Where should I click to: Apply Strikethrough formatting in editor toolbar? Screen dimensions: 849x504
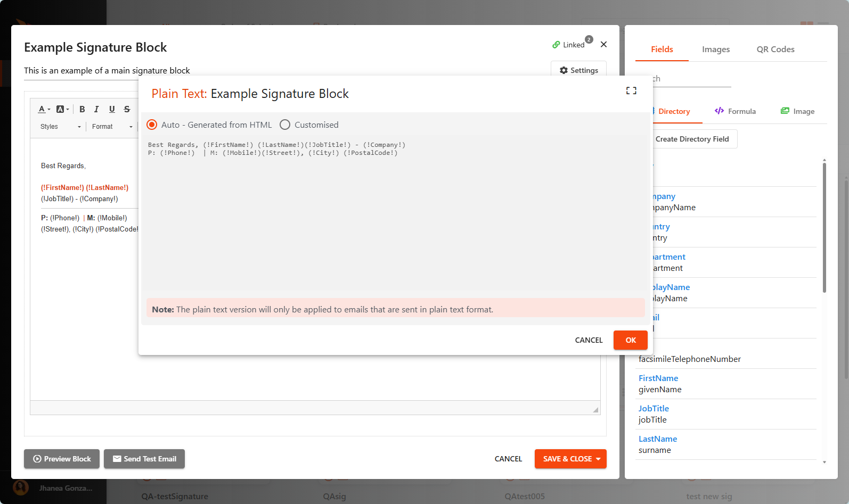click(127, 109)
